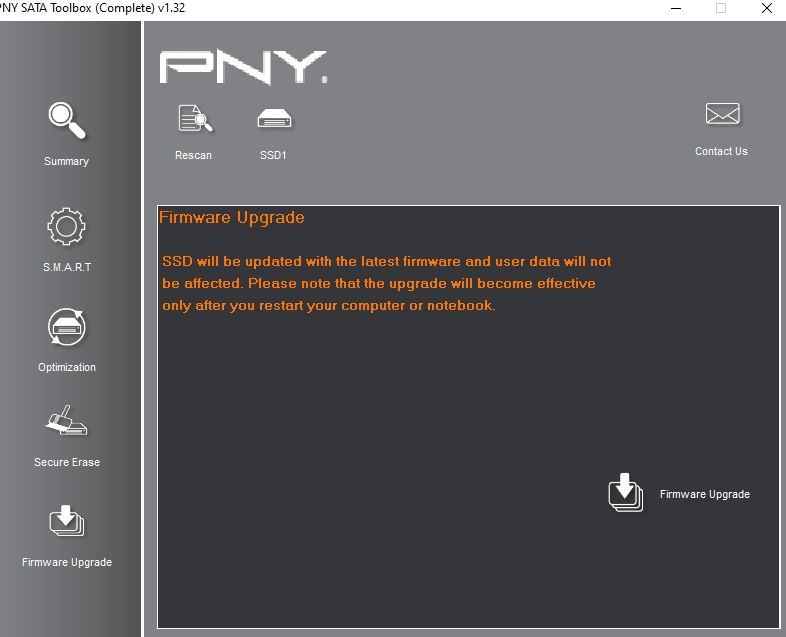Image resolution: width=786 pixels, height=637 pixels.
Task: Select the Secure Erase text label
Action: (x=67, y=462)
